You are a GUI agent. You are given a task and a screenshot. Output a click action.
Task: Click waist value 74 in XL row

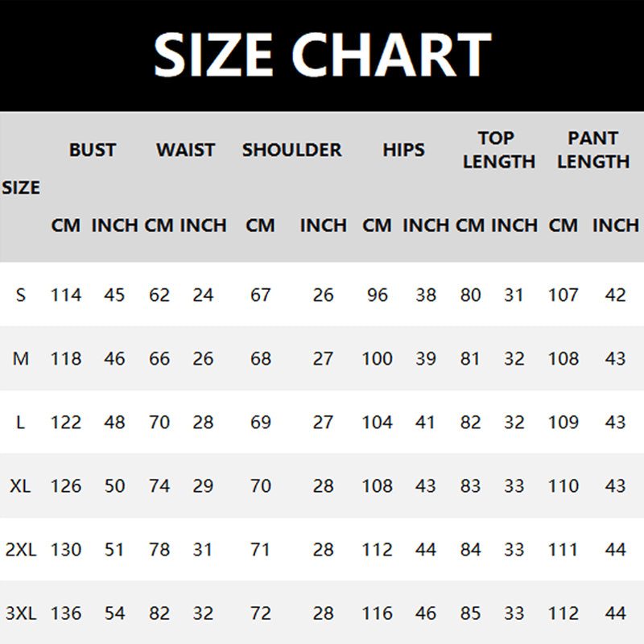point(159,485)
